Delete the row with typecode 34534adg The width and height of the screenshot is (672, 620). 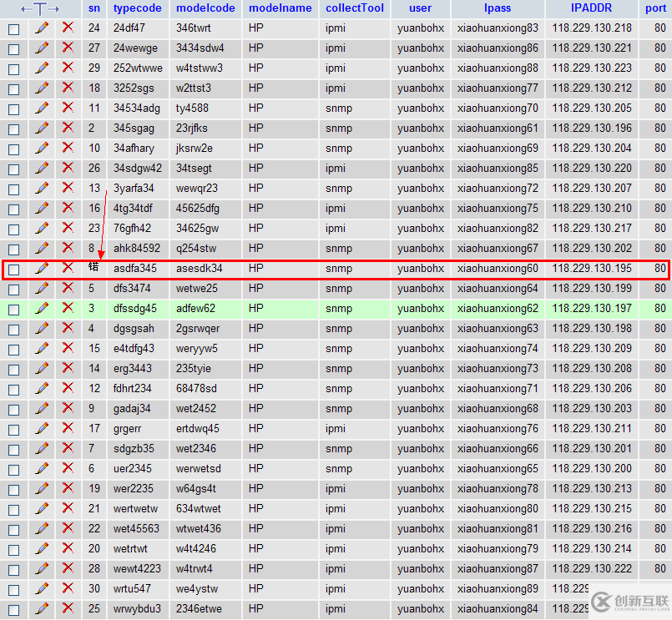click(68, 108)
